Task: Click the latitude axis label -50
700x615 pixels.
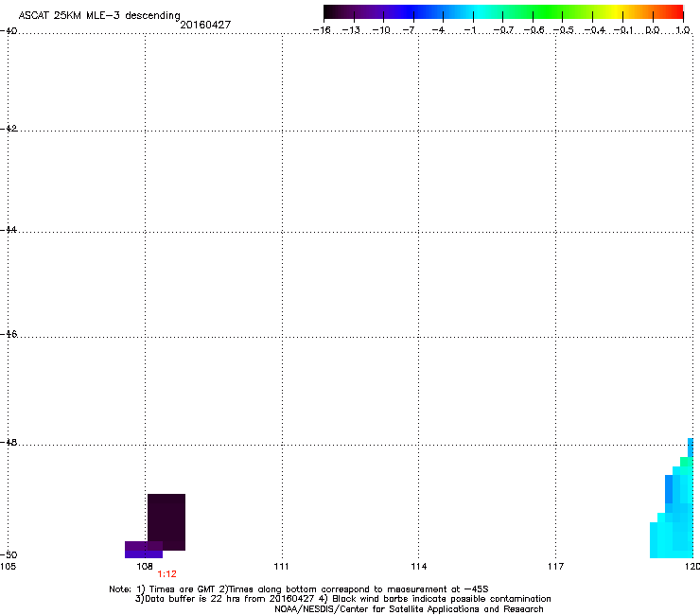Action: [9, 555]
